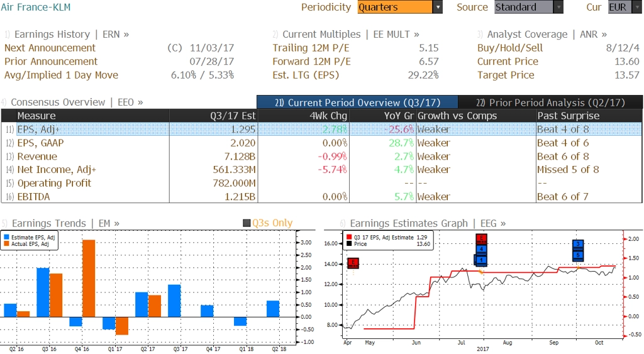Open the EUR currency dropdown
Image resolution: width=644 pixels, height=354 pixels.
pos(625,7)
